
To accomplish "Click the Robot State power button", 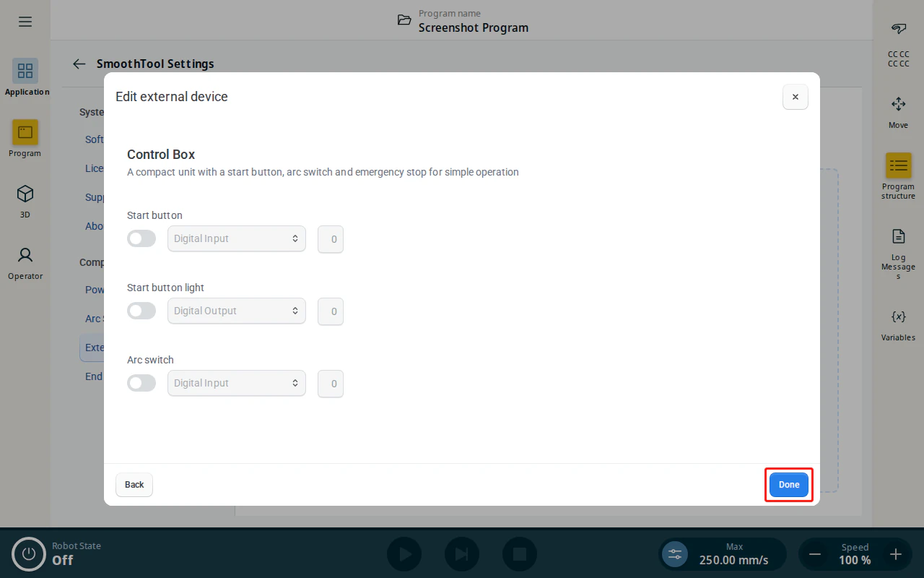I will coord(29,554).
